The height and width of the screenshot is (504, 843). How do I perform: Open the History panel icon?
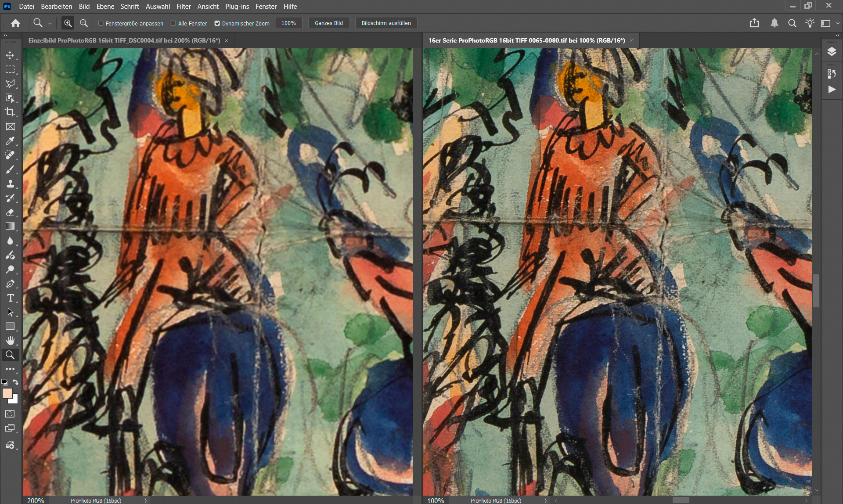[x=832, y=74]
